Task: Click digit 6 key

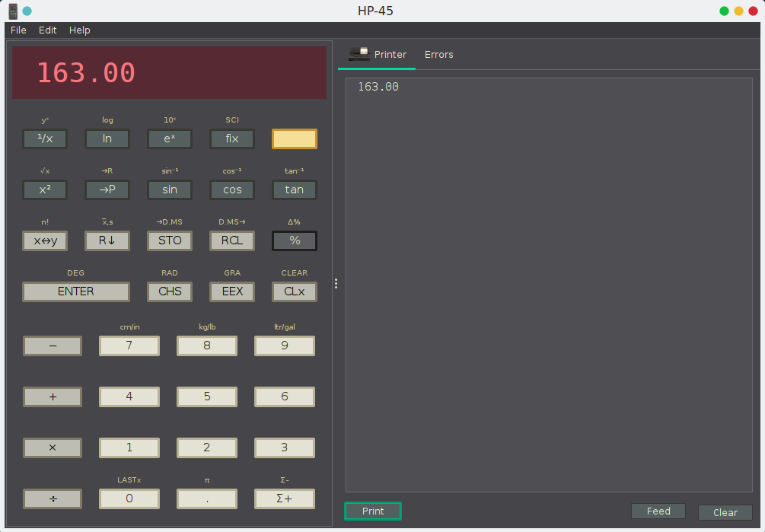Action: [285, 397]
